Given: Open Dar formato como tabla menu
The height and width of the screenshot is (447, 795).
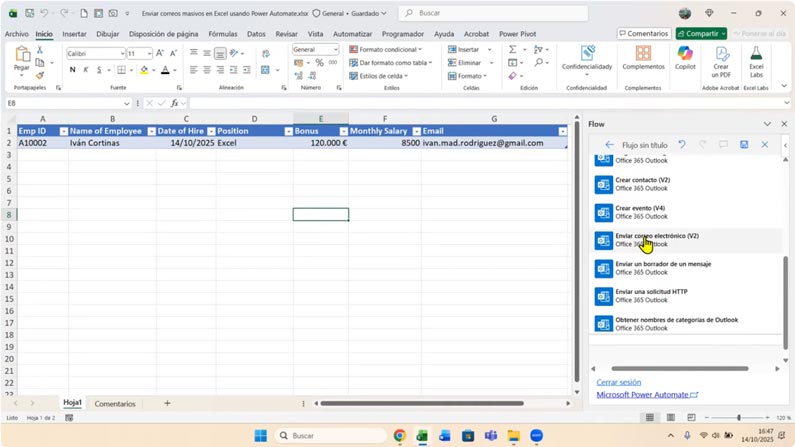Looking at the screenshot, I should pyautogui.click(x=390, y=62).
